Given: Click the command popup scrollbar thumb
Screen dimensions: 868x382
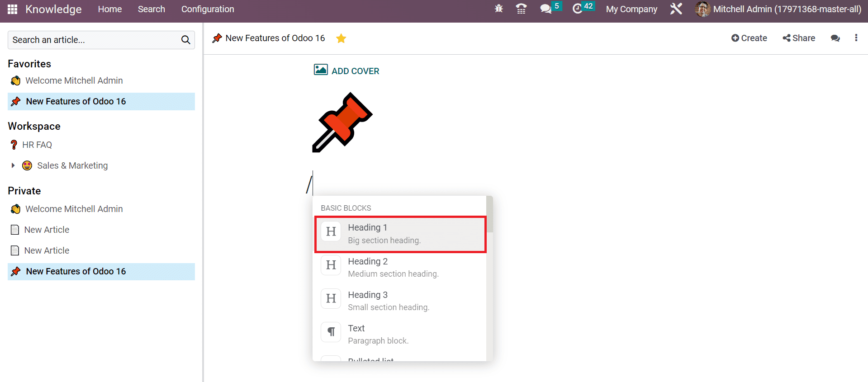Looking at the screenshot, I should coord(490,214).
